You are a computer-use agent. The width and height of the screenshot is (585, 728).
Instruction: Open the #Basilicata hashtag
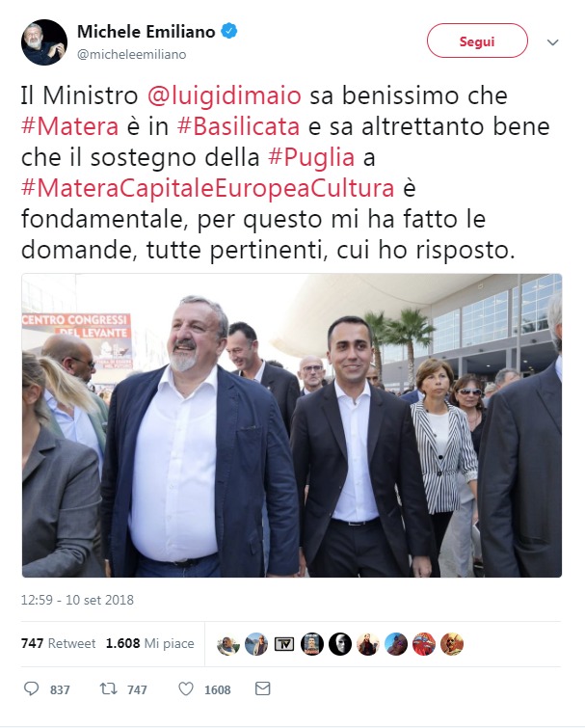coord(238,126)
